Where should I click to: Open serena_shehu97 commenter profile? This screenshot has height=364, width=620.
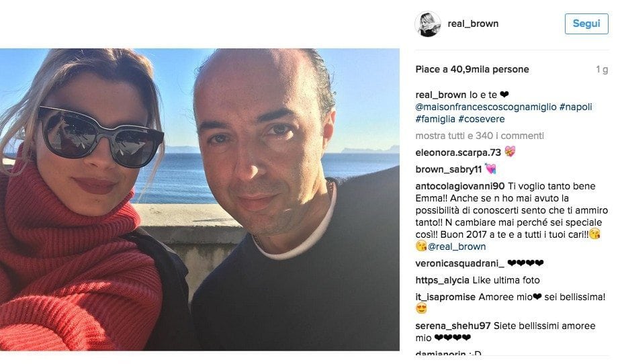click(453, 326)
